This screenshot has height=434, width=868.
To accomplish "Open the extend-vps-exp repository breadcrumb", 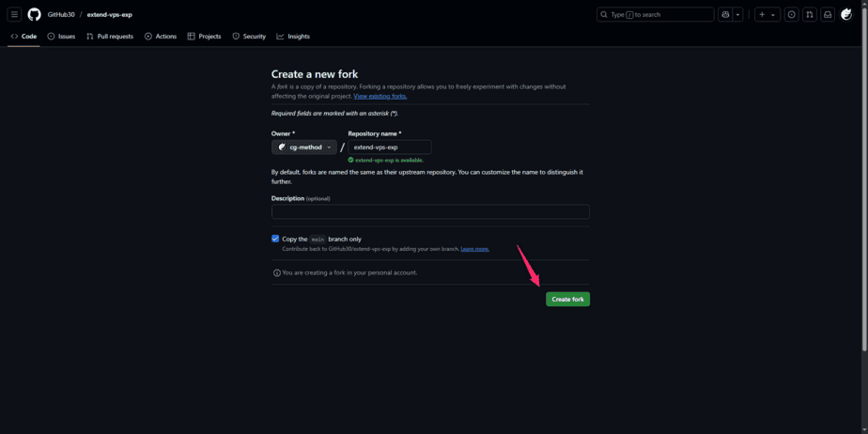I will pyautogui.click(x=110, y=14).
